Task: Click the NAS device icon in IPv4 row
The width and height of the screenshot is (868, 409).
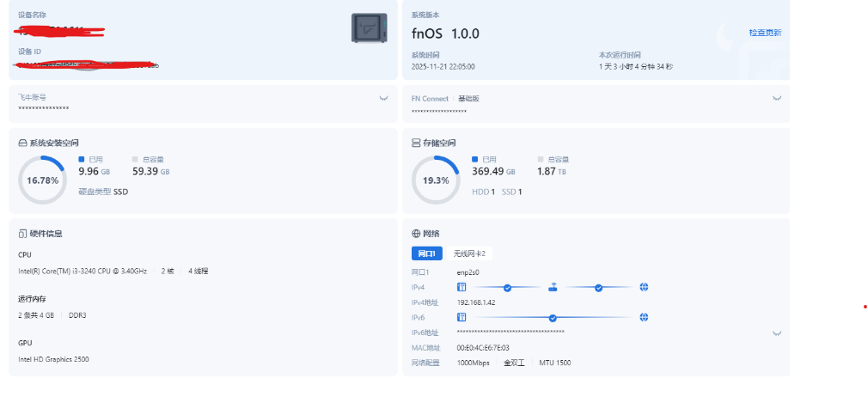Action: pos(462,287)
